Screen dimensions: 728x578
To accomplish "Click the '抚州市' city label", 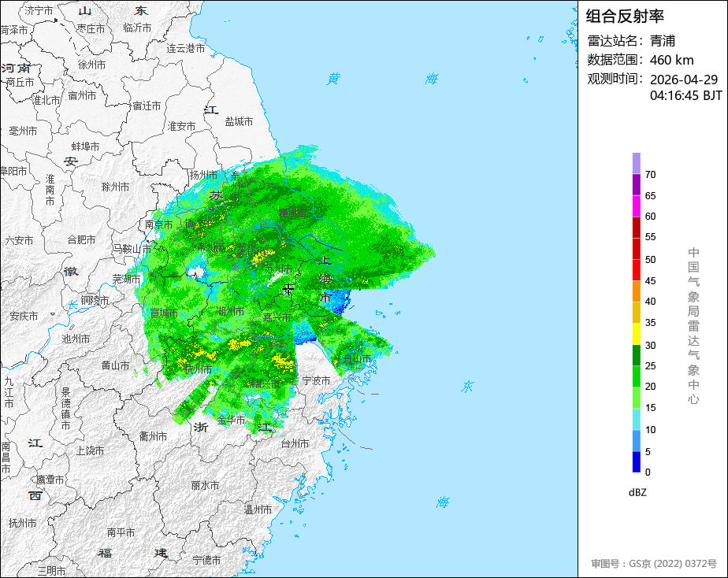I will [22, 523].
